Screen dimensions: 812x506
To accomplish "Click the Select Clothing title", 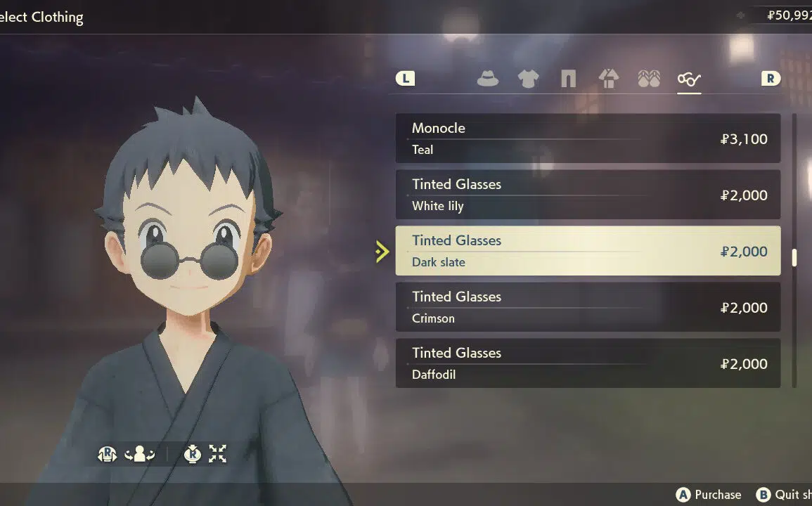I will click(41, 17).
